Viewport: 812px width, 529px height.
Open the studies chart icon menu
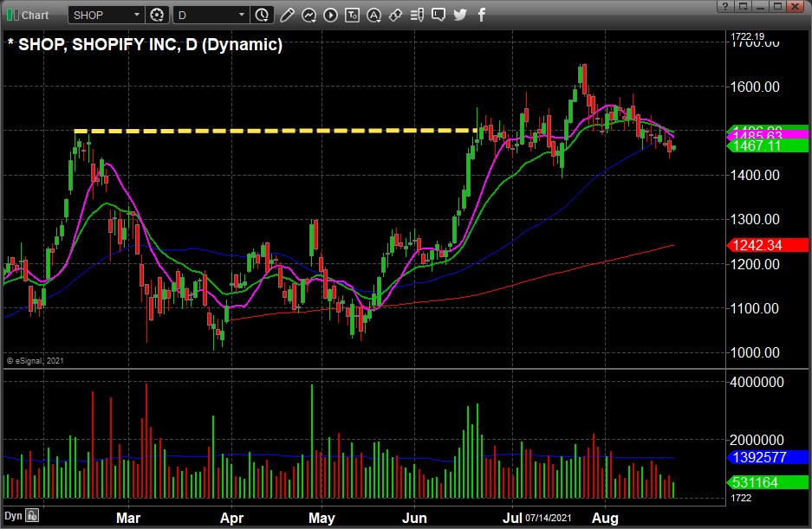coord(309,15)
